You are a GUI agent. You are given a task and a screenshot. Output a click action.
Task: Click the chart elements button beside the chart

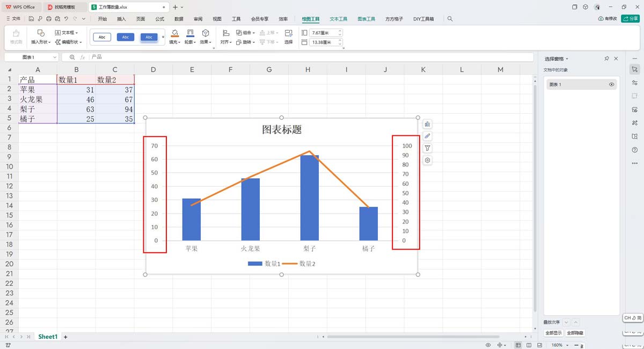(427, 124)
